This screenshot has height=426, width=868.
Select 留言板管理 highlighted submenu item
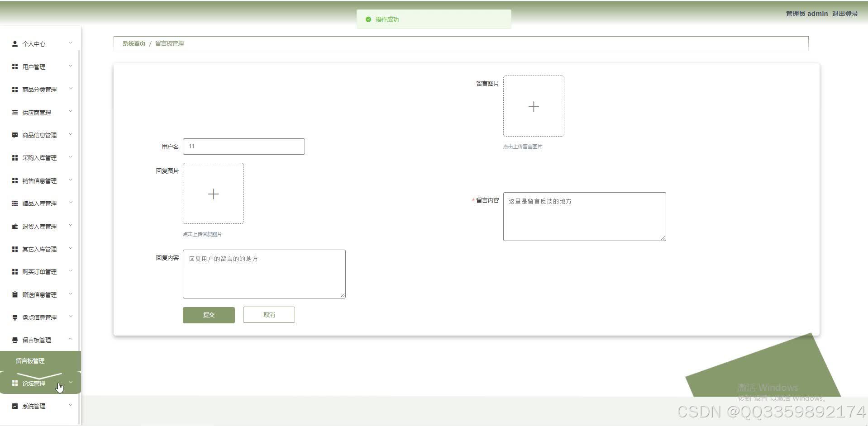click(x=40, y=361)
